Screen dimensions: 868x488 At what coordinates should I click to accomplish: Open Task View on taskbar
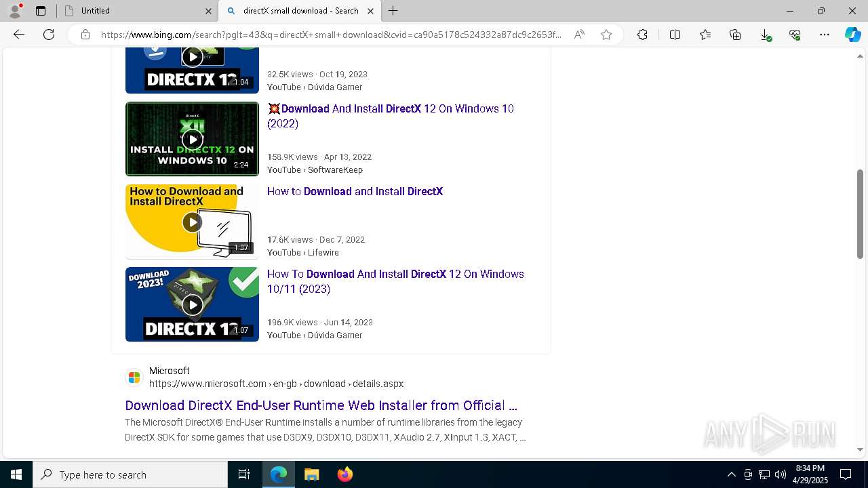pos(244,474)
